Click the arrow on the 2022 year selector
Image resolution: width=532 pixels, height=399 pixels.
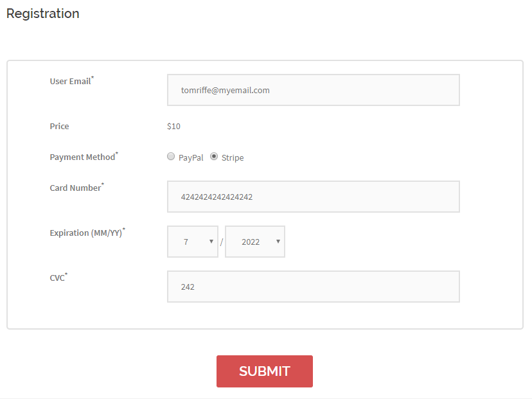click(278, 242)
